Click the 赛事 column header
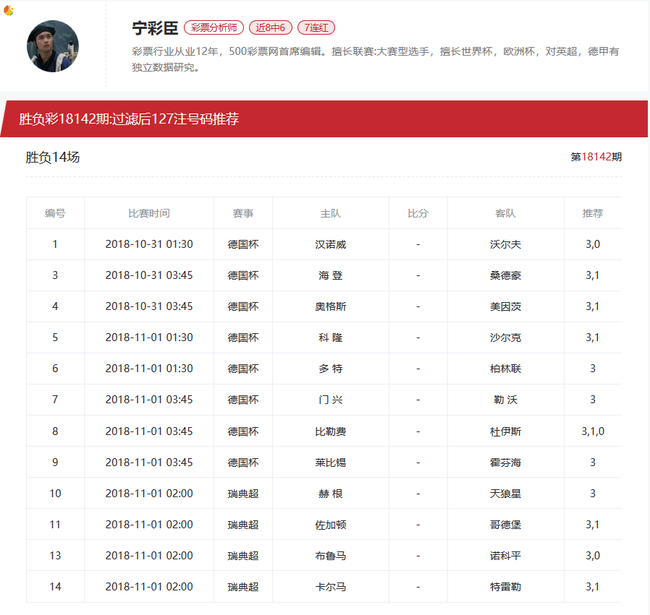The image size is (650, 615). click(243, 213)
